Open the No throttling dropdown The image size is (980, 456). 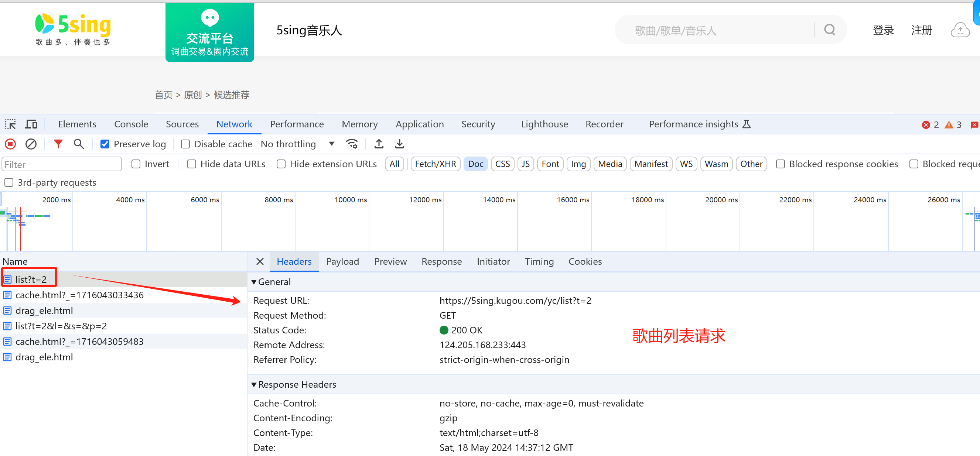(x=297, y=144)
